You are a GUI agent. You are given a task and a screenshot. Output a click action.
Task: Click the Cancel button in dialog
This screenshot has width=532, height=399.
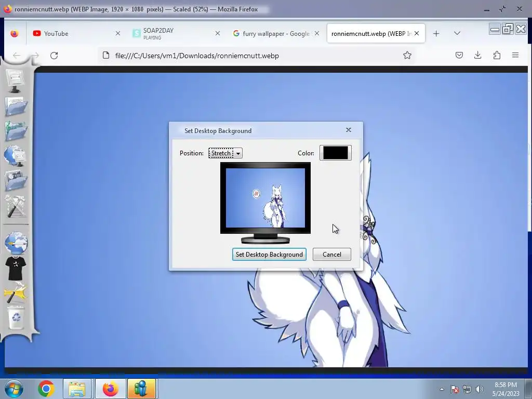coord(332,255)
